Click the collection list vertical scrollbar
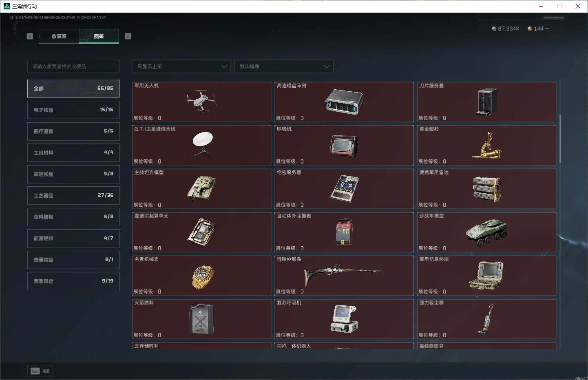Viewport: 588px width, 380px height. pyautogui.click(x=560, y=139)
